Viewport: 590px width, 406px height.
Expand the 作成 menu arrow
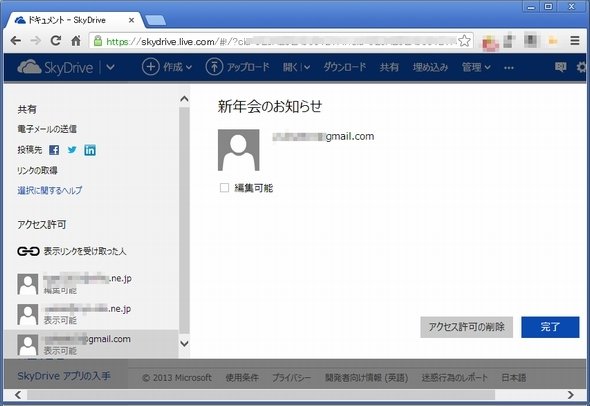189,68
